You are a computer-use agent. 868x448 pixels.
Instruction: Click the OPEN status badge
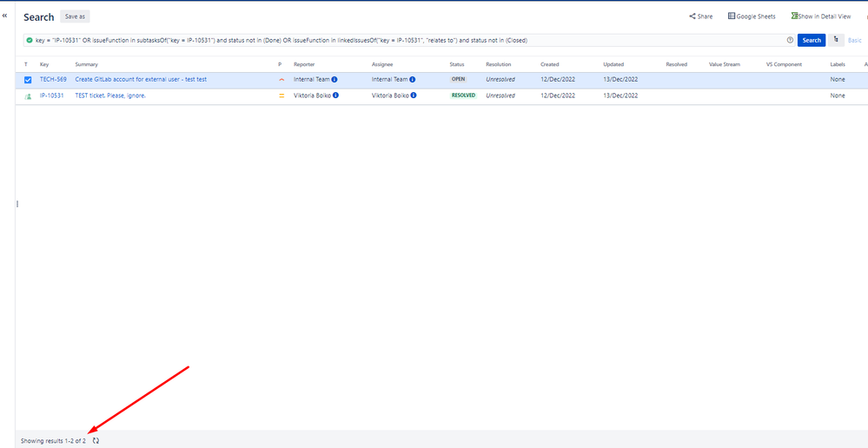pyautogui.click(x=459, y=79)
